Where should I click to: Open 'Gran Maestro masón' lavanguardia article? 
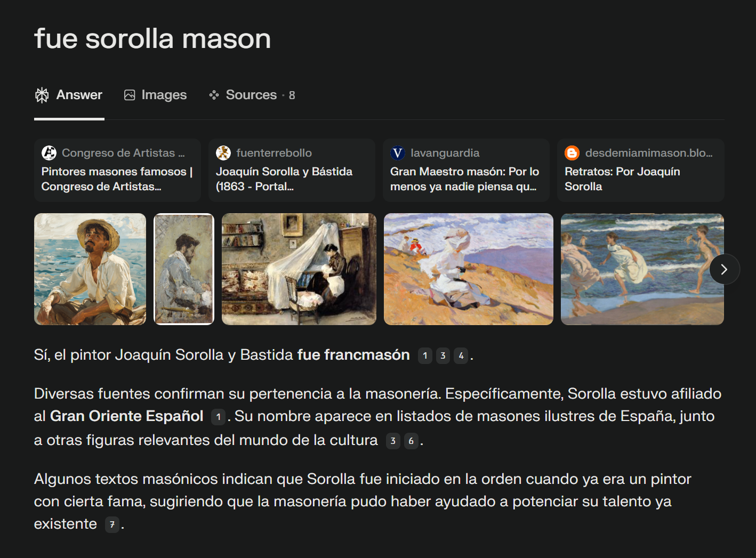[465, 179]
